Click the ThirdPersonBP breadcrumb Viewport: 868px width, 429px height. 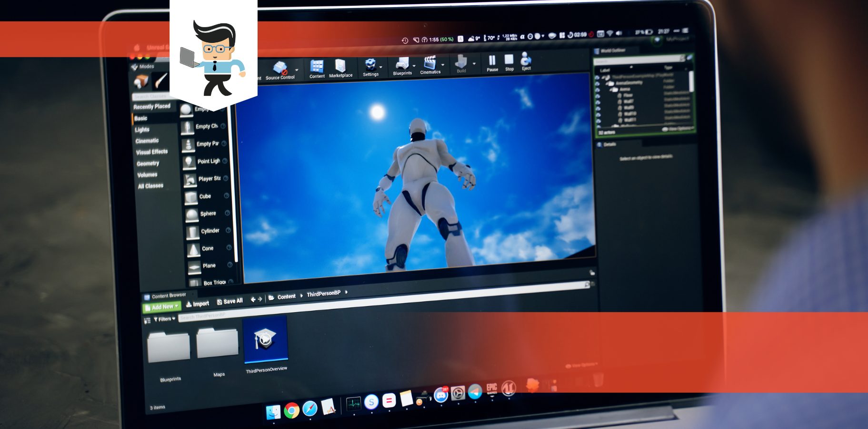(x=324, y=294)
